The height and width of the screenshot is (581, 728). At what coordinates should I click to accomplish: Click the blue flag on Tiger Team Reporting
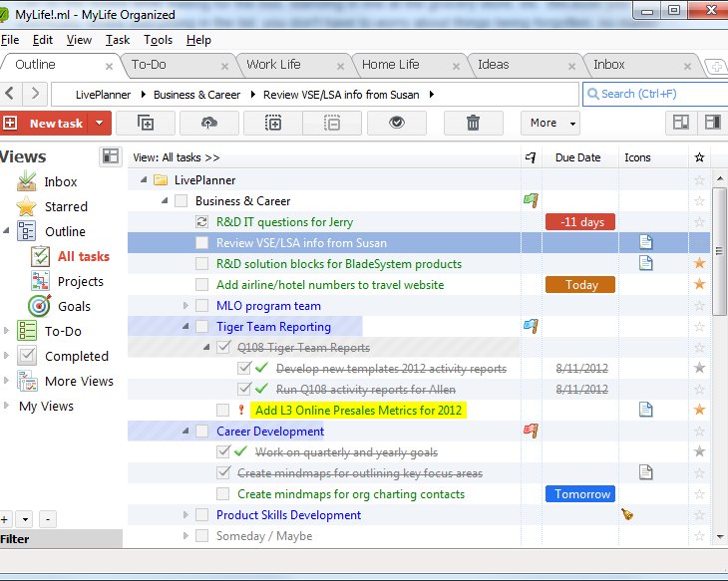click(532, 326)
